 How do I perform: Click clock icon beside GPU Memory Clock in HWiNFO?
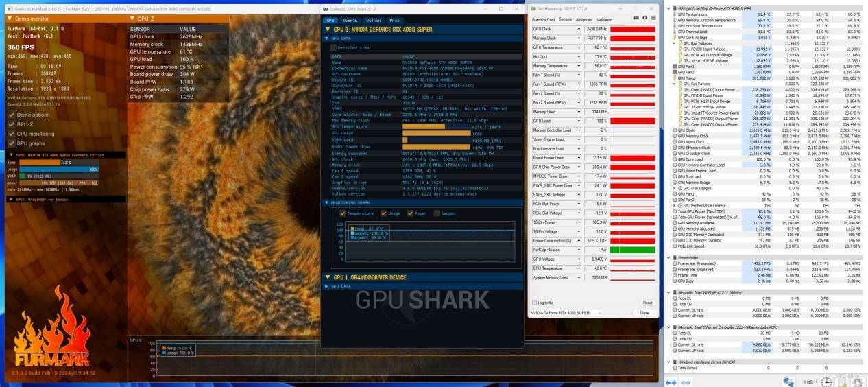click(x=674, y=136)
